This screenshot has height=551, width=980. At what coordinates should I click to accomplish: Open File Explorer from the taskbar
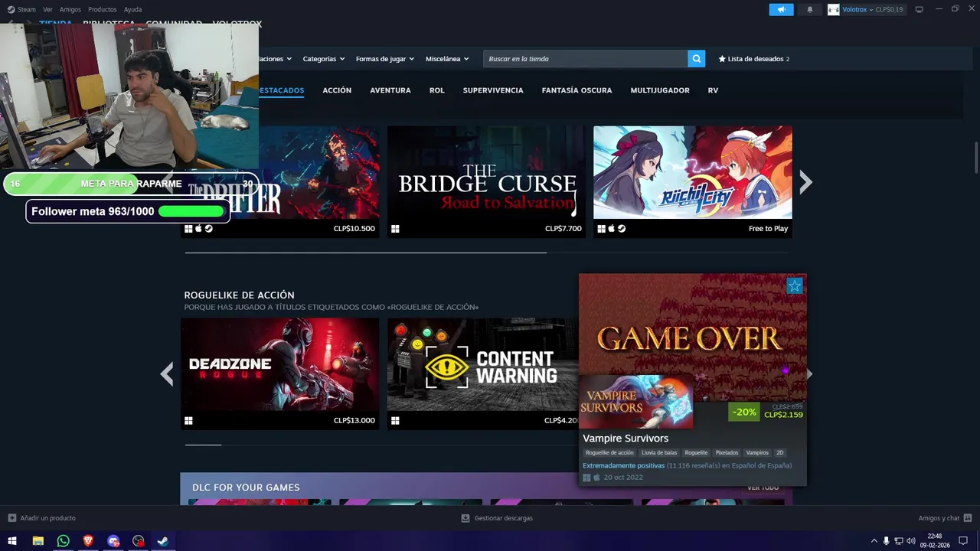[x=38, y=541]
